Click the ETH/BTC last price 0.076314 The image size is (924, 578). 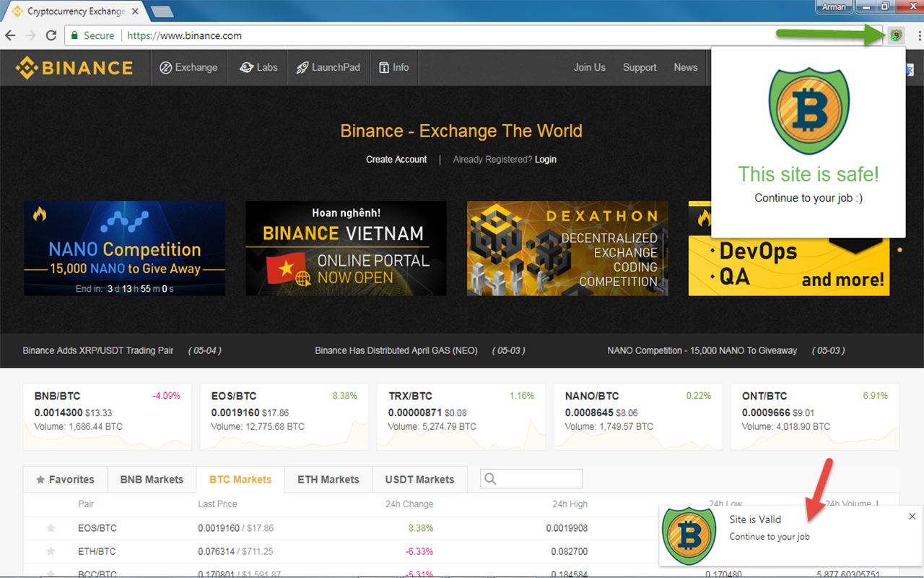point(215,551)
